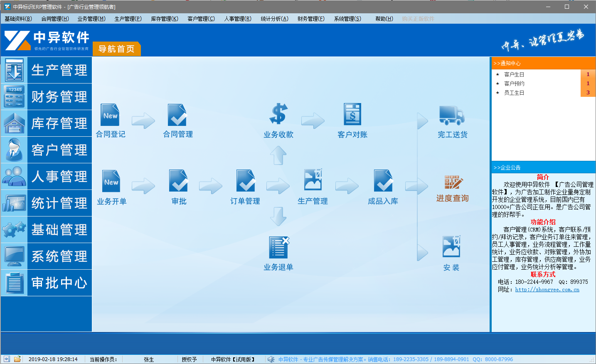Open 审批中心 from the left sidebar
This screenshot has height=364, width=596.
tap(47, 283)
